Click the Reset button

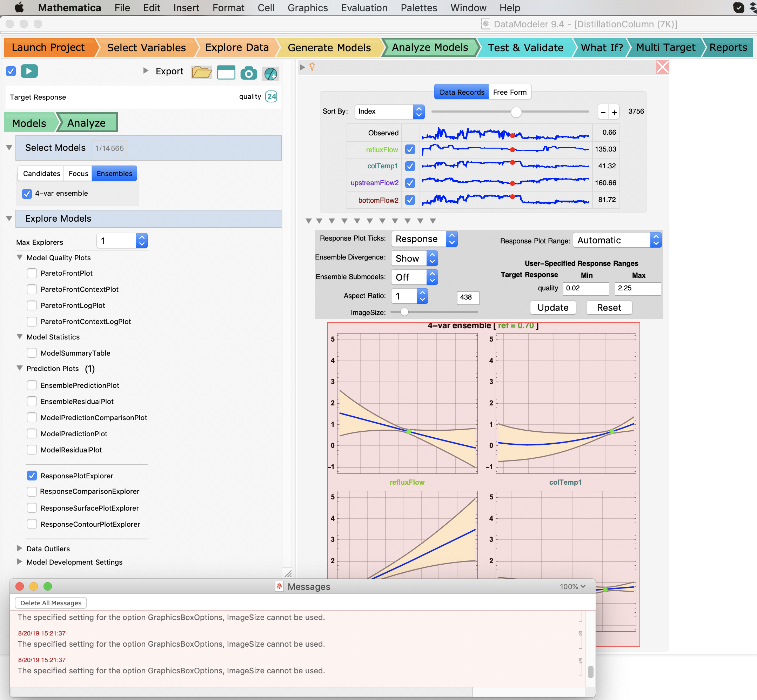609,308
